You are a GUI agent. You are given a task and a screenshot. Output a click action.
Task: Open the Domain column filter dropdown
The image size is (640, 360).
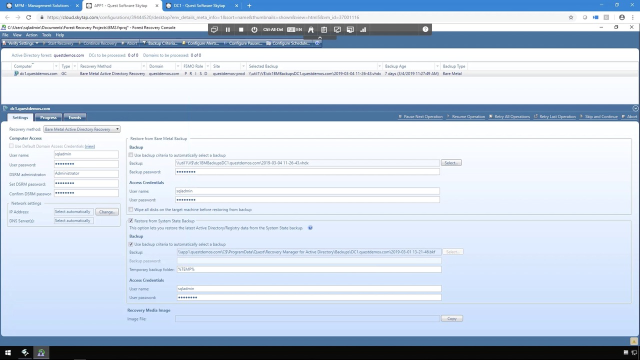coord(178,66)
